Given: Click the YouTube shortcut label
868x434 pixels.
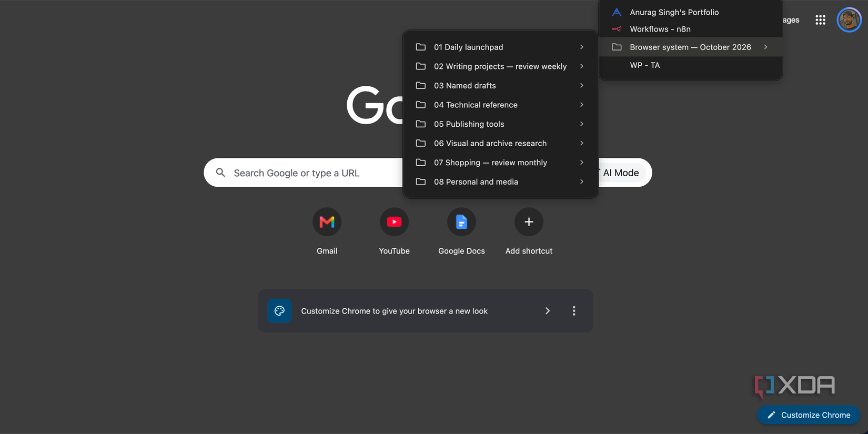Looking at the screenshot, I should coord(394,251).
